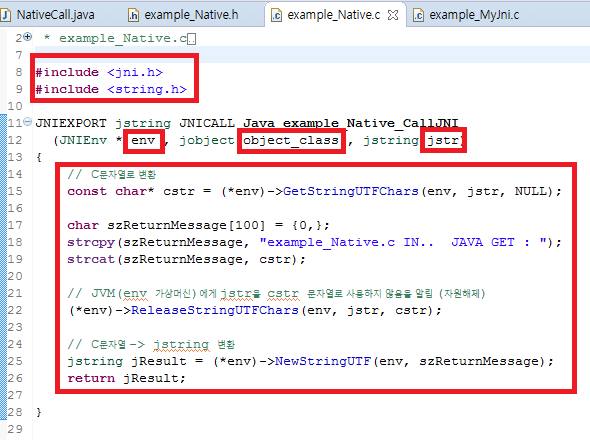This screenshot has width=590, height=440.
Task: Expand the folded comment at line 2
Action: click(x=27, y=37)
